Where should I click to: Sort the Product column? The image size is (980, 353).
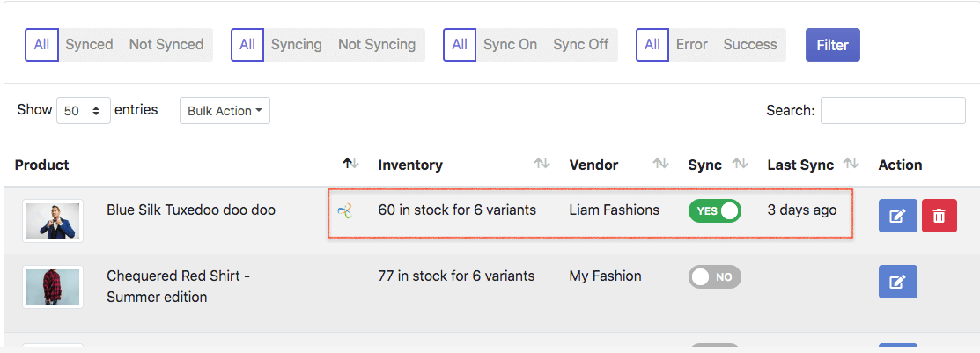coord(351,165)
